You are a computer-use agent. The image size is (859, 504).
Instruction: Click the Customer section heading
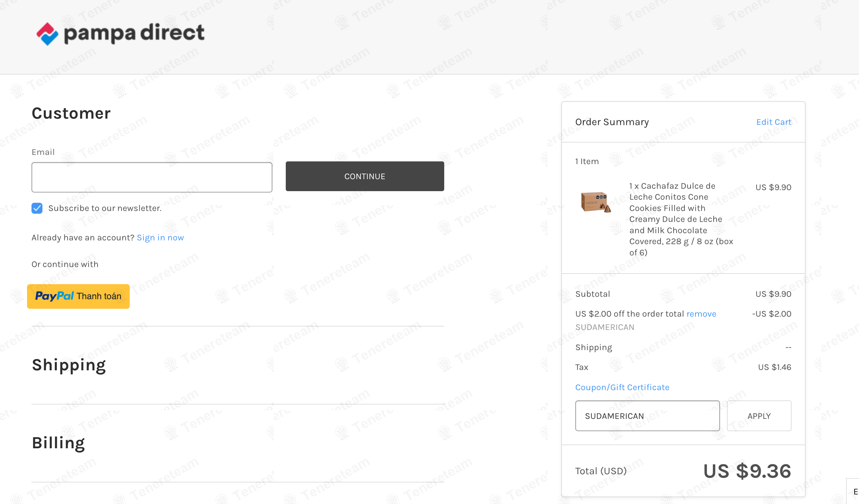click(x=71, y=113)
